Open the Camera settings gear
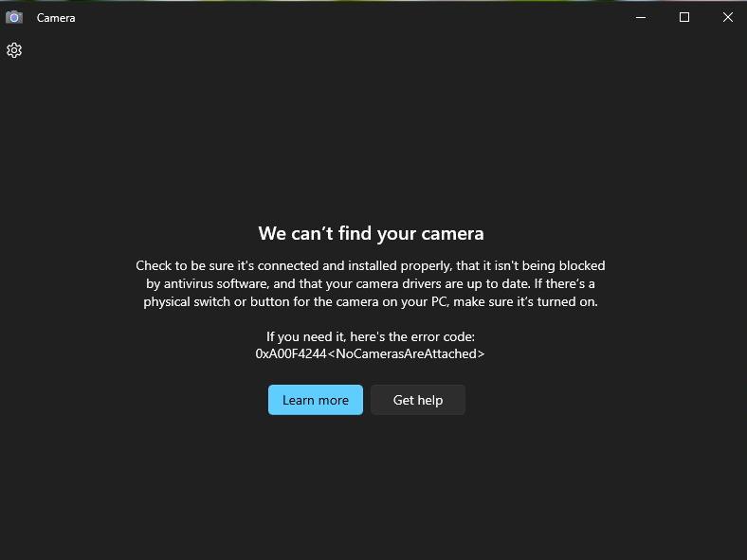Viewport: 747px width, 560px height. 14,50
